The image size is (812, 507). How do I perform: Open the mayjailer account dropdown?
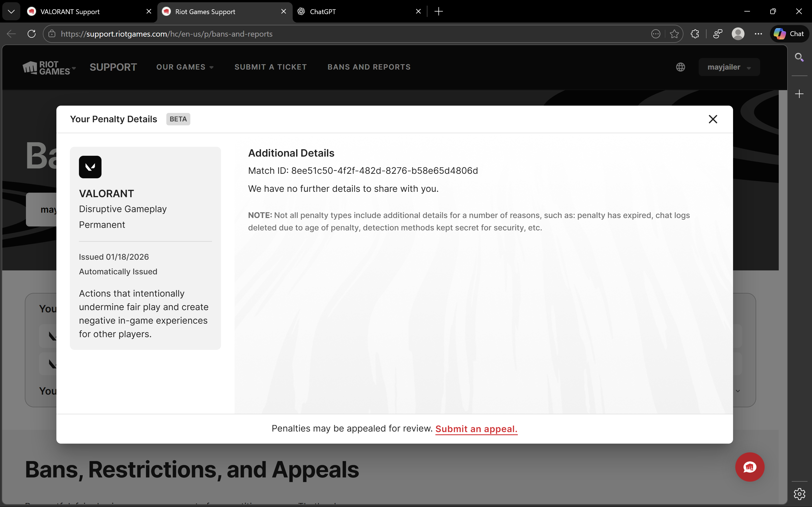click(x=729, y=67)
